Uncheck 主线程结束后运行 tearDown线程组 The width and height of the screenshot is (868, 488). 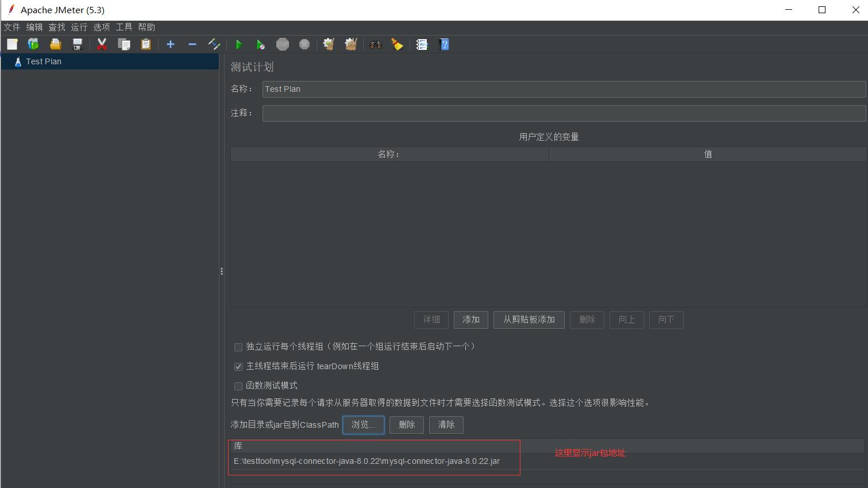pos(238,367)
